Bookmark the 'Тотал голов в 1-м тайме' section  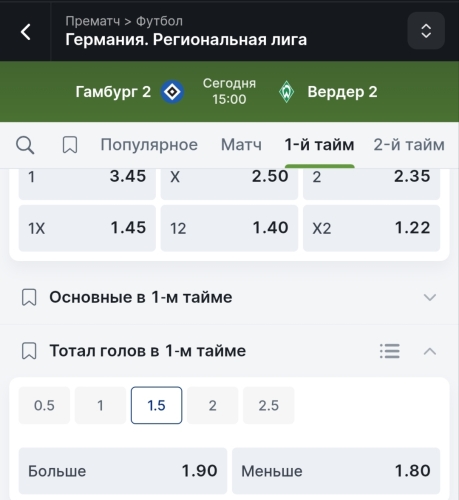pyautogui.click(x=29, y=351)
